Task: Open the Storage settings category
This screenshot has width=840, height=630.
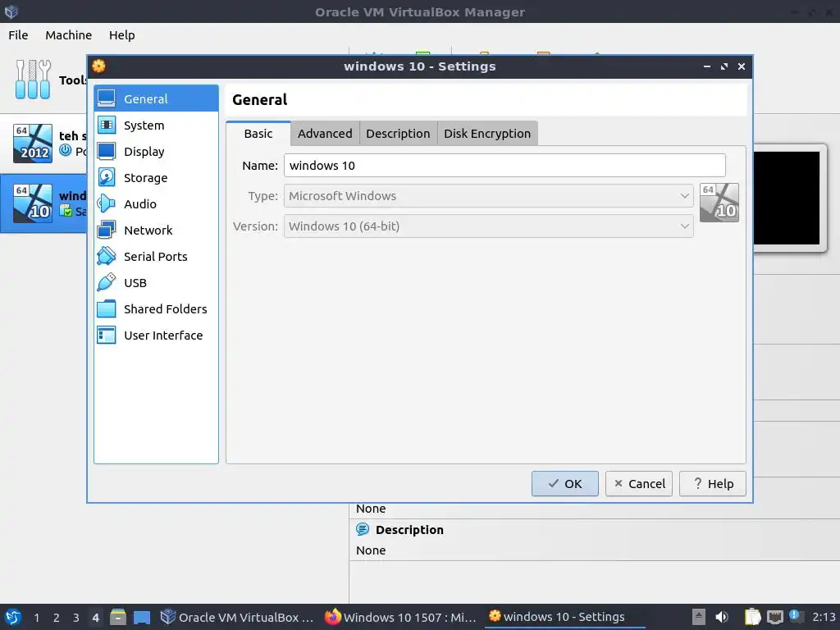Action: coord(156,177)
